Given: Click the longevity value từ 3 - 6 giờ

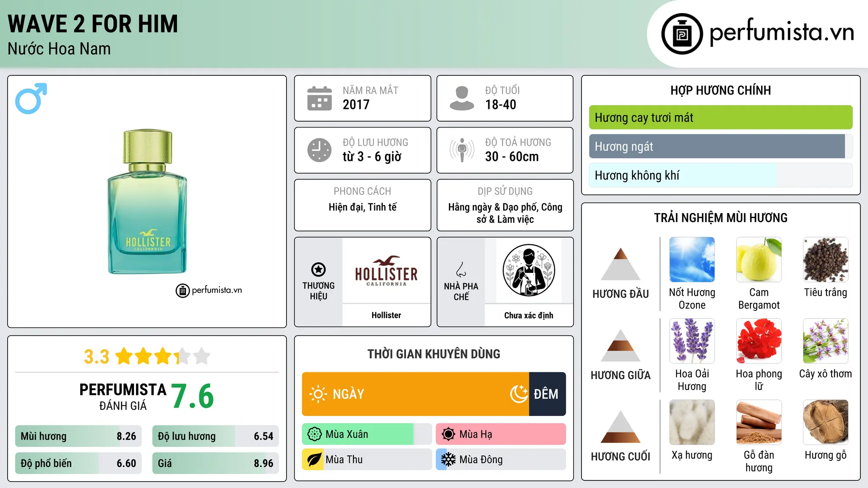Looking at the screenshot, I should pyautogui.click(x=372, y=157).
